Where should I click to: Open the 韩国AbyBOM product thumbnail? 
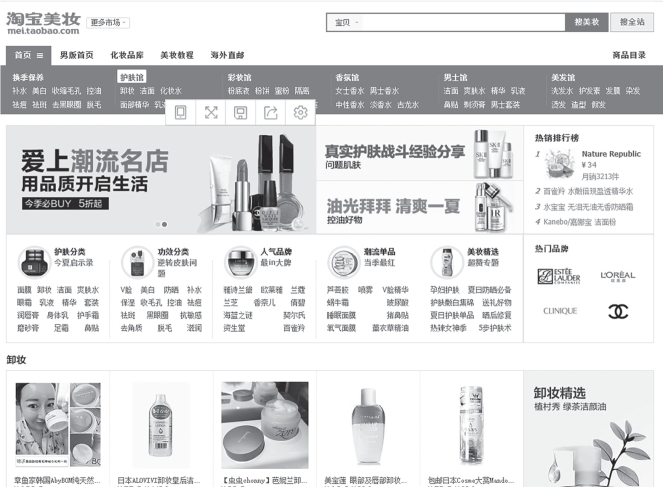(58, 425)
